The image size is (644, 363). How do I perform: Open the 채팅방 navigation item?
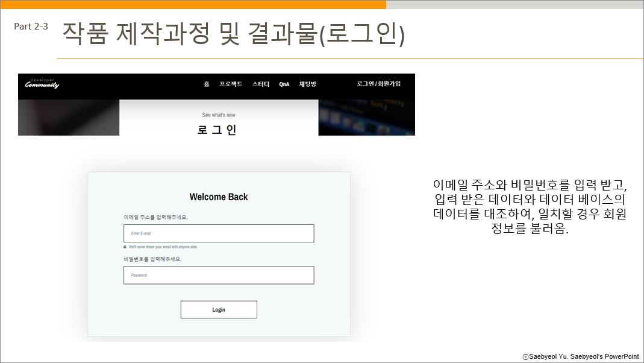point(308,84)
